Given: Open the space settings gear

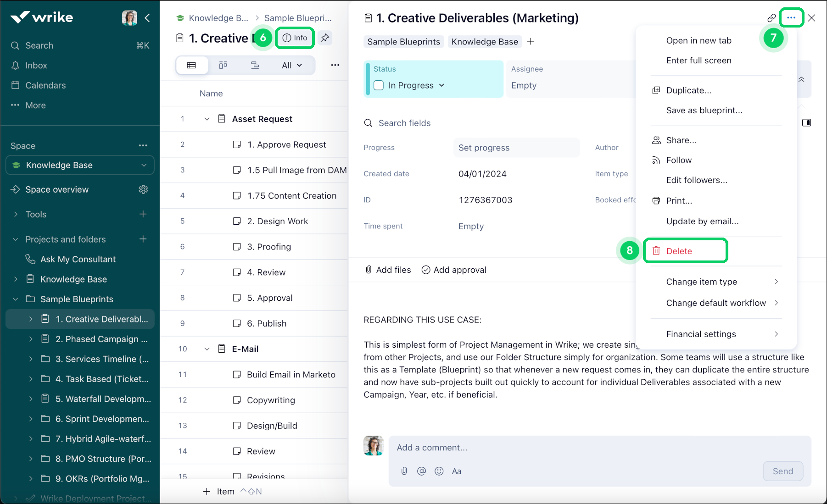Looking at the screenshot, I should (x=143, y=189).
